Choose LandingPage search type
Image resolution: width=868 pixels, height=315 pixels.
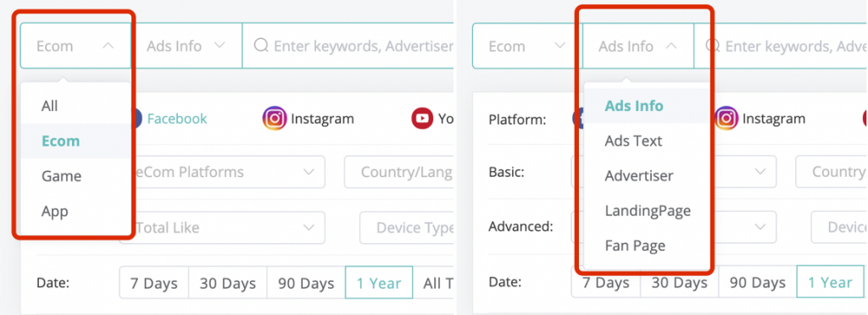[647, 211]
